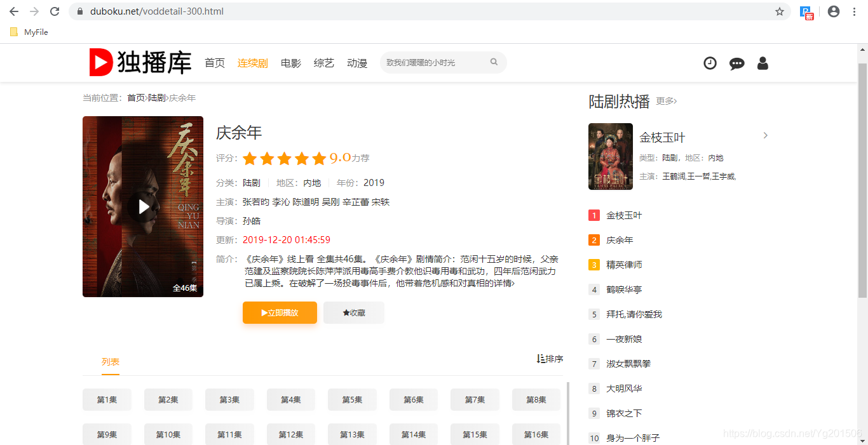Open the 动漫 navigation item
This screenshot has height=445, width=868.
tap(357, 63)
